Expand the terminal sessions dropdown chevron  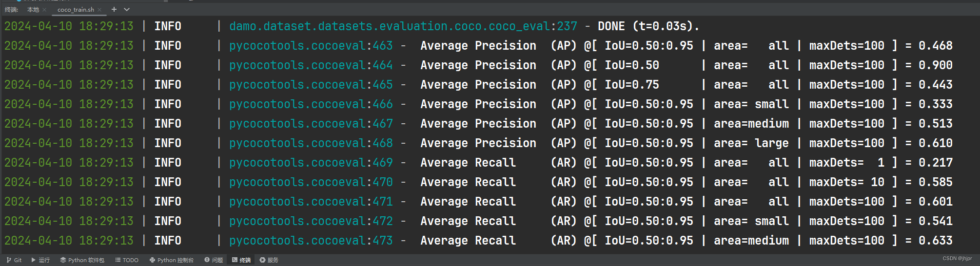pyautogui.click(x=127, y=9)
